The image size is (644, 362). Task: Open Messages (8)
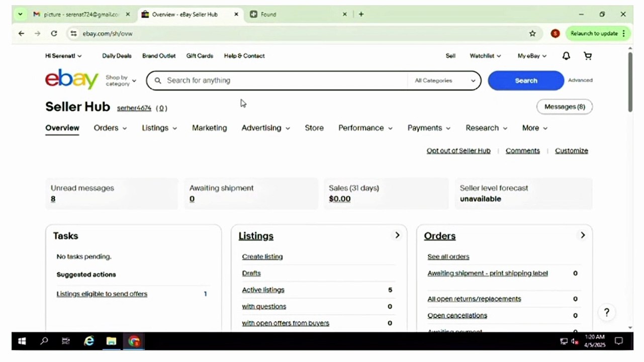pyautogui.click(x=565, y=107)
